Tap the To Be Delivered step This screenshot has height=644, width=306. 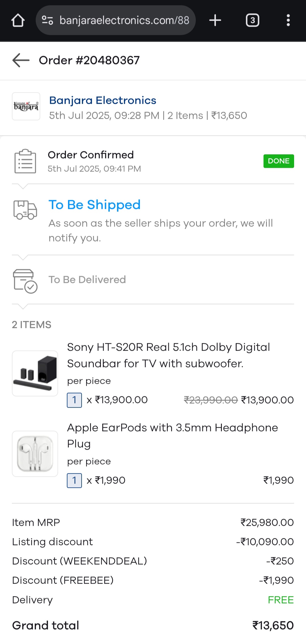point(87,279)
